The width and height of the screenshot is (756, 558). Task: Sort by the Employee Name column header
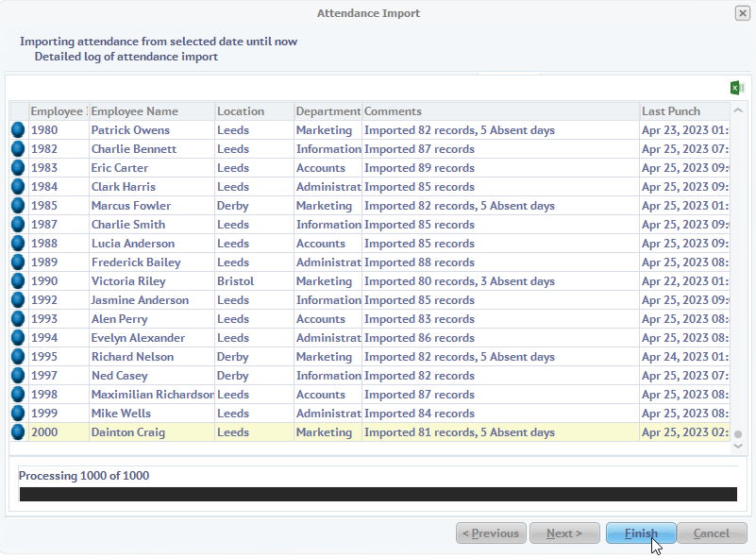[151, 111]
